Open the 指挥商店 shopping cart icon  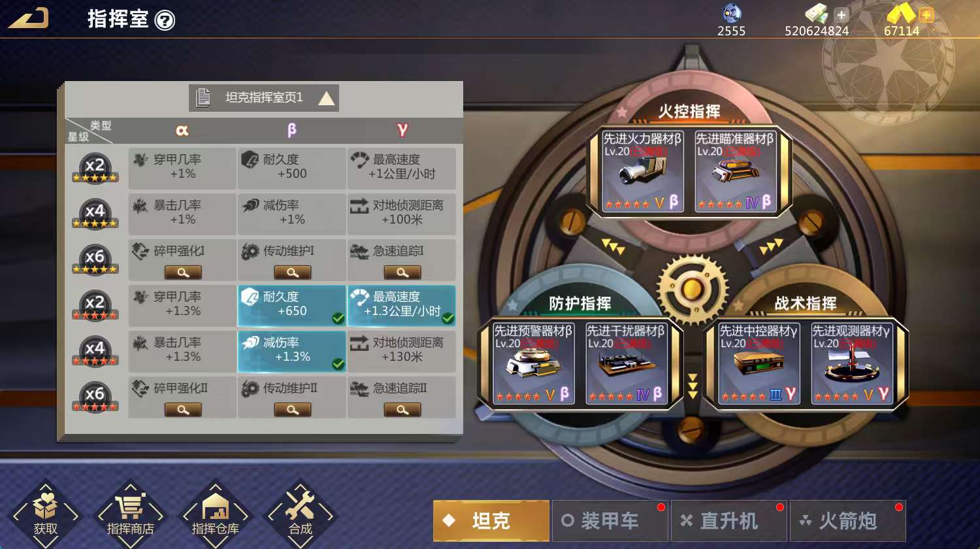point(130,507)
